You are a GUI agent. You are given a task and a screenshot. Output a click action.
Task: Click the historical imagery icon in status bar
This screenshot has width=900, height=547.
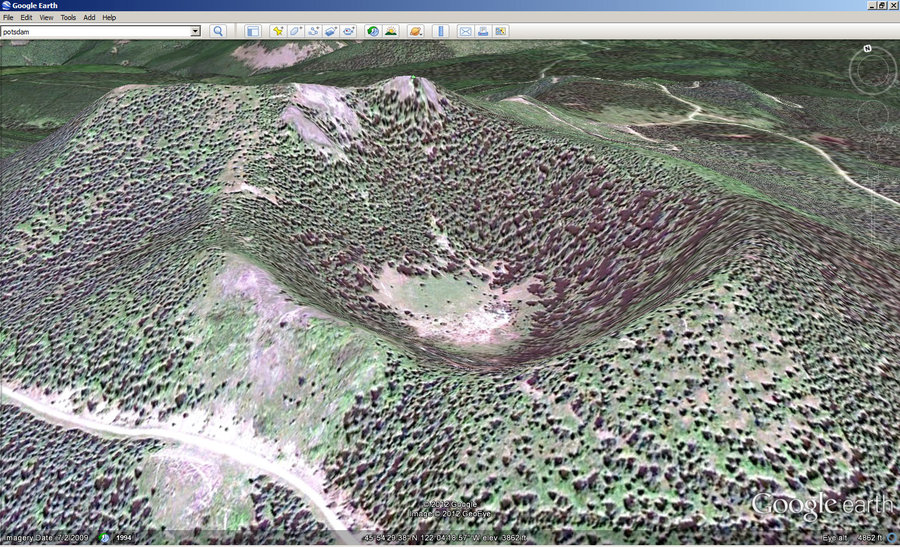click(104, 538)
